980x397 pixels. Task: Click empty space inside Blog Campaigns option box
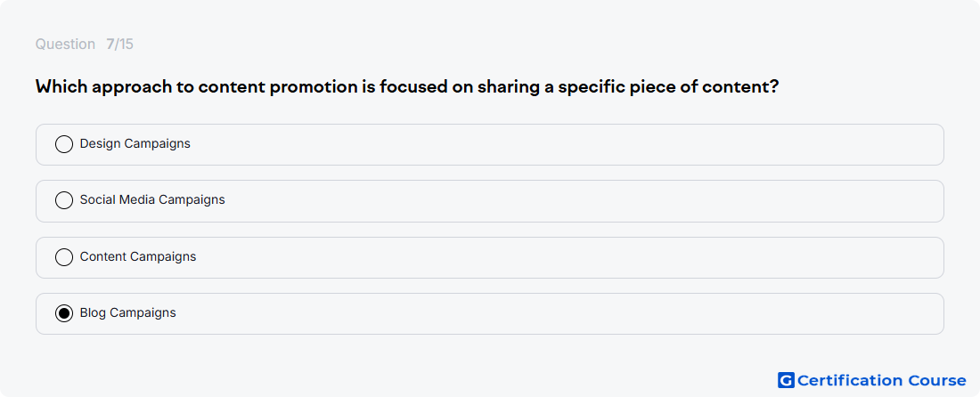point(562,313)
